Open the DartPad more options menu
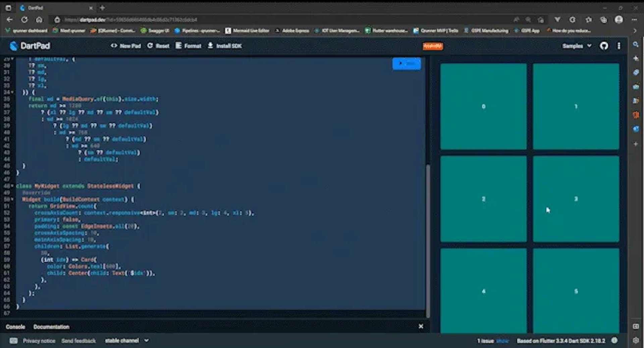This screenshot has height=348, width=644. pos(619,46)
